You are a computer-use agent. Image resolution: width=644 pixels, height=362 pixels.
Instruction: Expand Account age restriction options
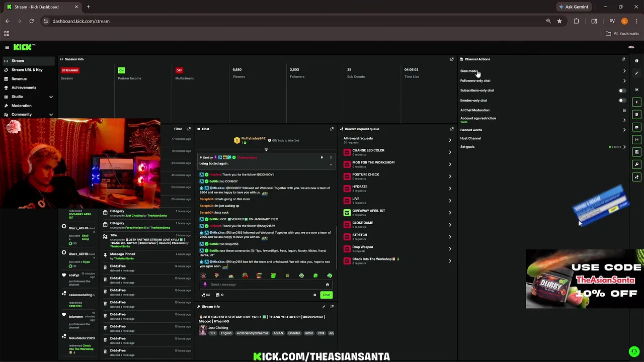tap(624, 120)
